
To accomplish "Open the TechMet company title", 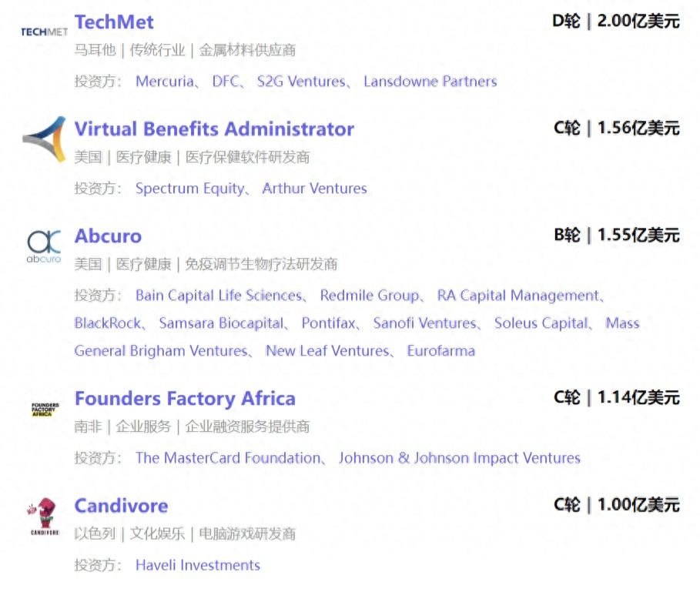I will (x=114, y=22).
